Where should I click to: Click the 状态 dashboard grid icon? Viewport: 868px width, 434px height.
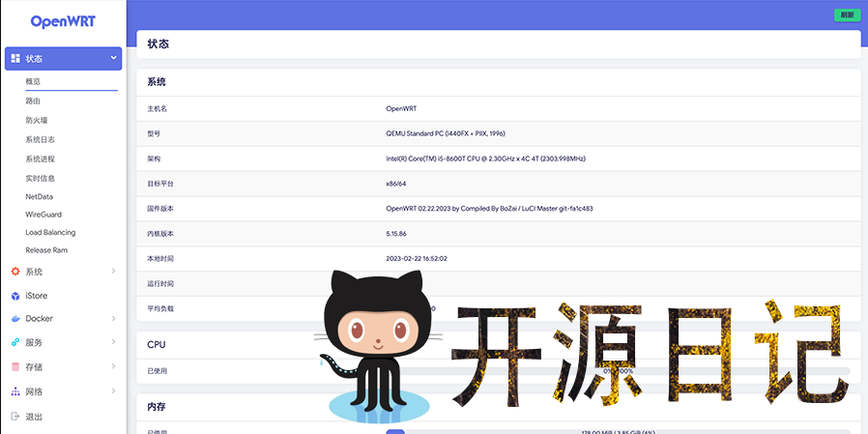coord(15,58)
